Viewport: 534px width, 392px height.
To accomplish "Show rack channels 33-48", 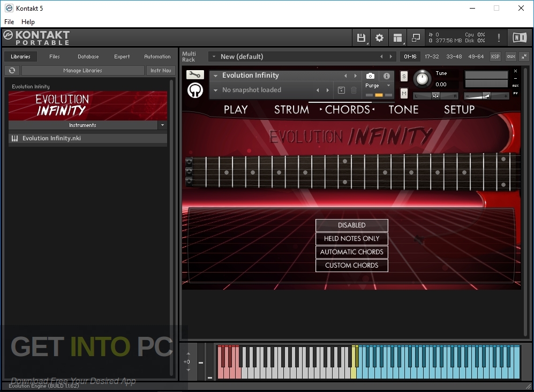I will coord(454,57).
